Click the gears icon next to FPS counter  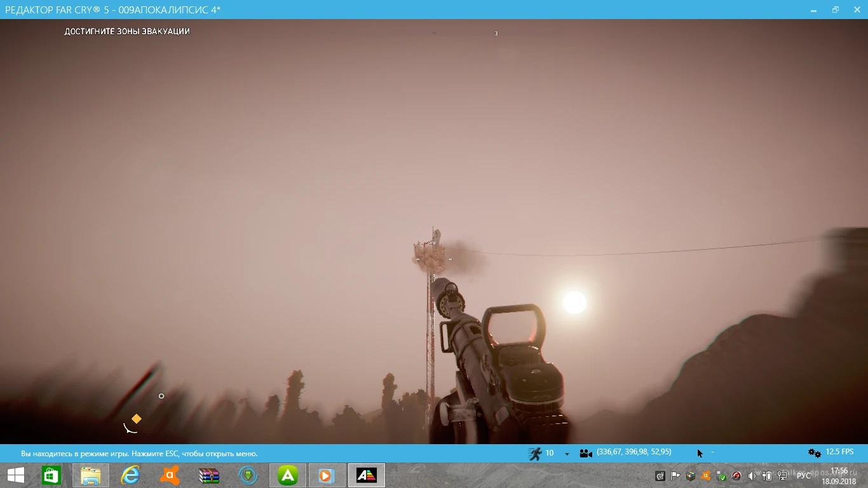[x=814, y=452]
